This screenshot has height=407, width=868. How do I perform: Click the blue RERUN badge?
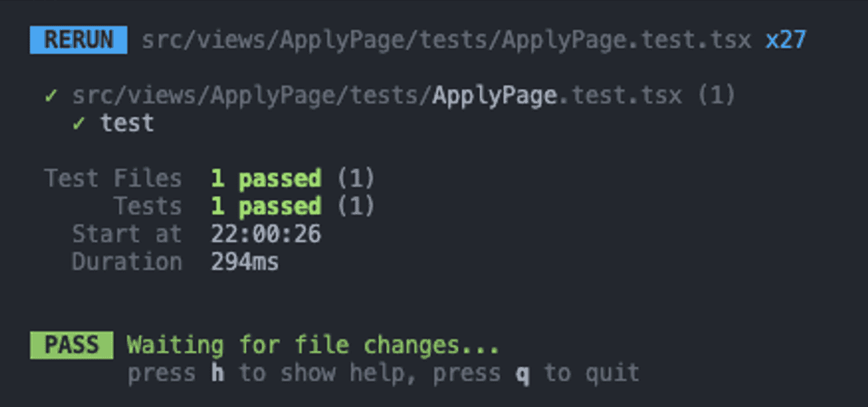pos(79,40)
